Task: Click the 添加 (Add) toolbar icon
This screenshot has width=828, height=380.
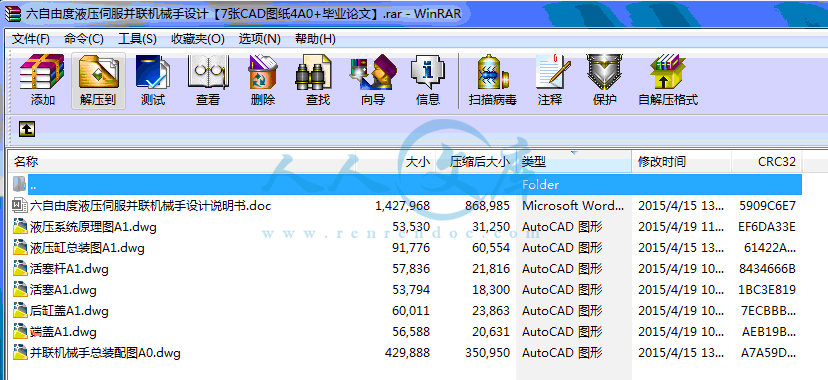Action: click(x=43, y=80)
